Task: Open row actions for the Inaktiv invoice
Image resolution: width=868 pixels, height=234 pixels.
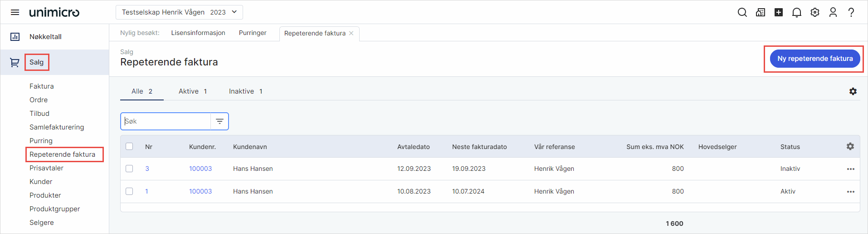Action: click(850, 169)
